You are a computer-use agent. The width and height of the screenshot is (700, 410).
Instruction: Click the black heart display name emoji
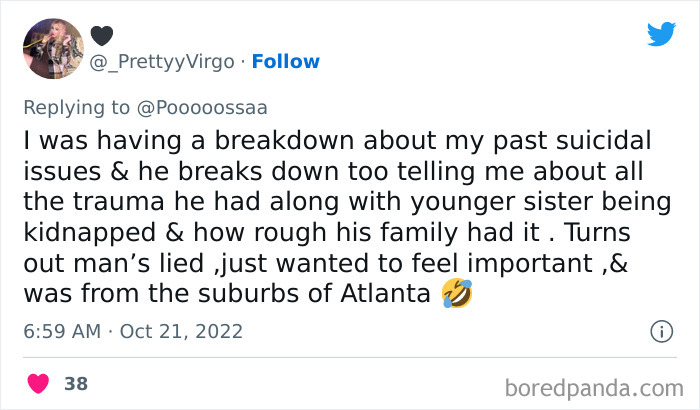click(102, 35)
